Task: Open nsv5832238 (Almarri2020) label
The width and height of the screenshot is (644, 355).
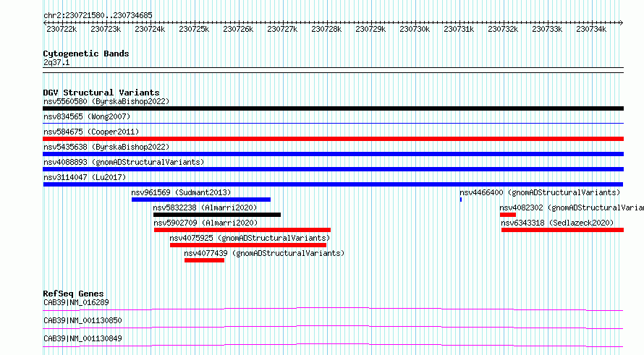Action: [205, 208]
